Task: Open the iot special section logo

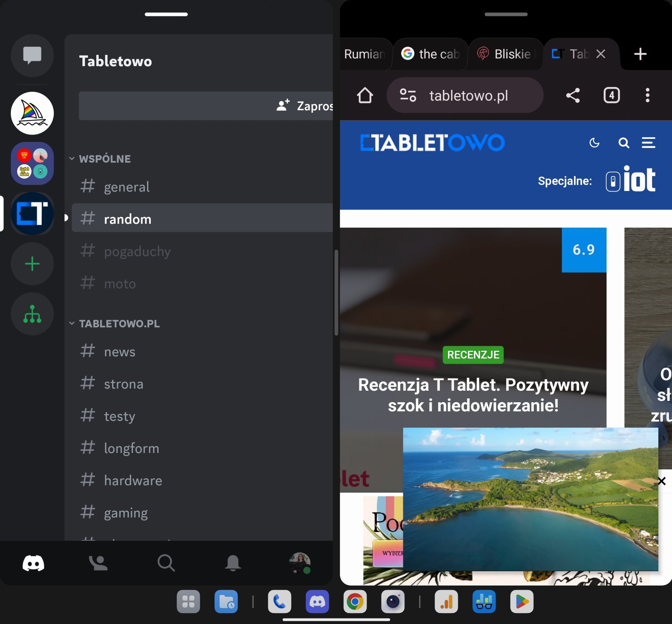Action: click(630, 179)
